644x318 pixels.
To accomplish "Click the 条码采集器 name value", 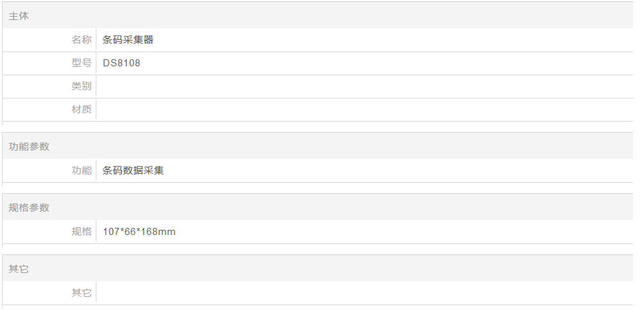I will (128, 40).
